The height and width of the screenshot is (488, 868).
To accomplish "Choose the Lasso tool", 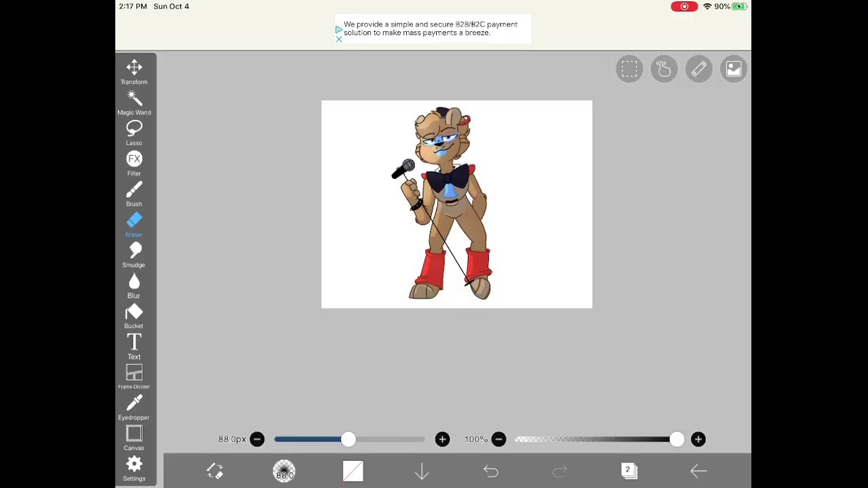I will point(134,133).
